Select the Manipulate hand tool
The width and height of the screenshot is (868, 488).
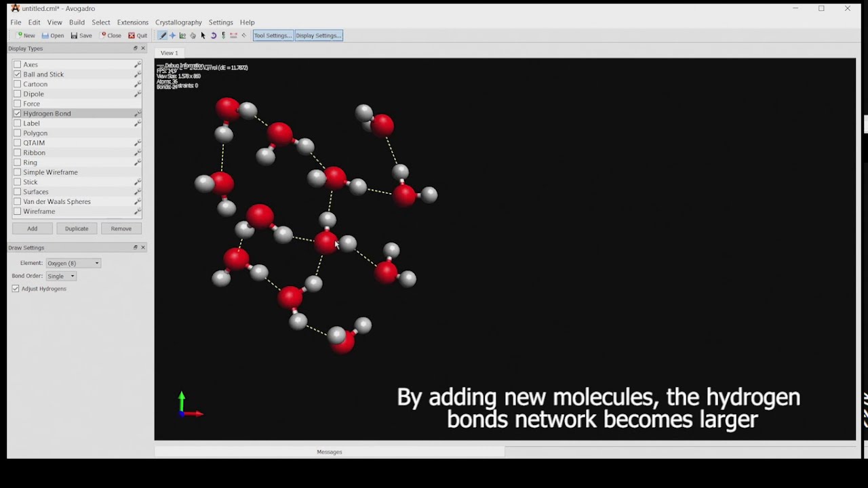[x=193, y=35]
